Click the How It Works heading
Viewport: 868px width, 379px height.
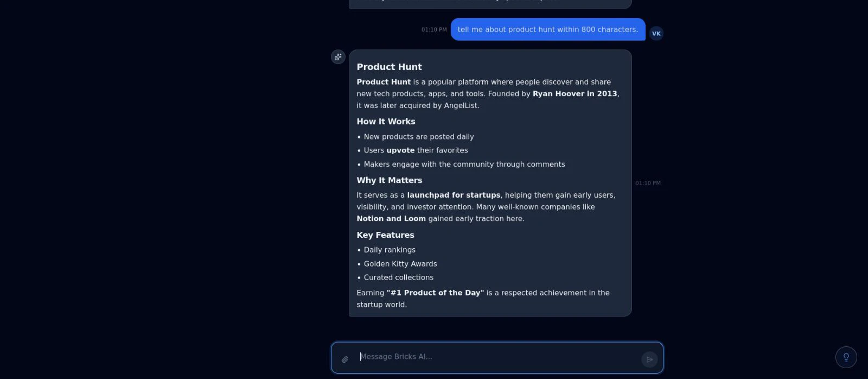386,122
